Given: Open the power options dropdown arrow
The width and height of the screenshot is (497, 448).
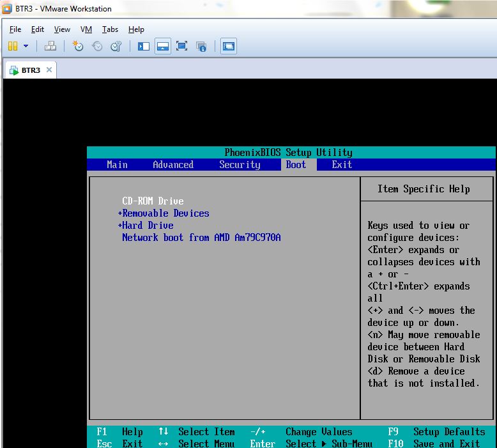Looking at the screenshot, I should [26, 46].
